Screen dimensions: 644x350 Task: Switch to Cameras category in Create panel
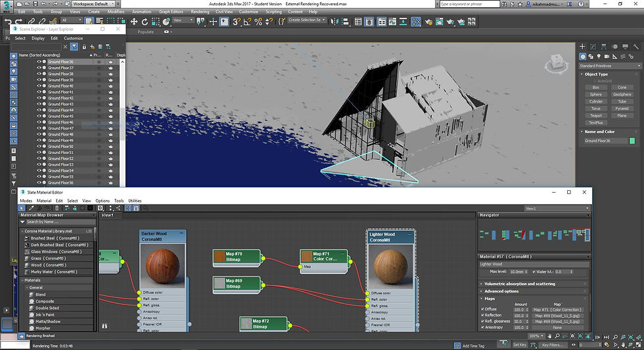[x=607, y=57]
